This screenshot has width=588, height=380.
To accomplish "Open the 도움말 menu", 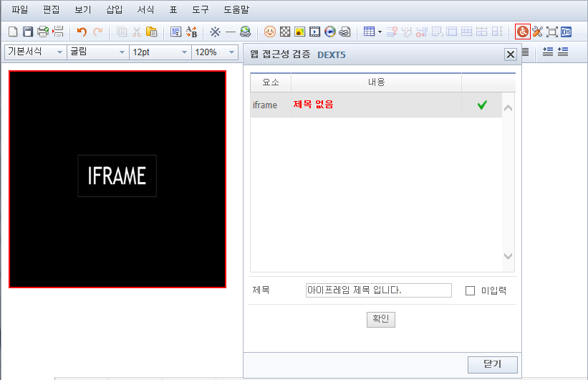I will [236, 10].
